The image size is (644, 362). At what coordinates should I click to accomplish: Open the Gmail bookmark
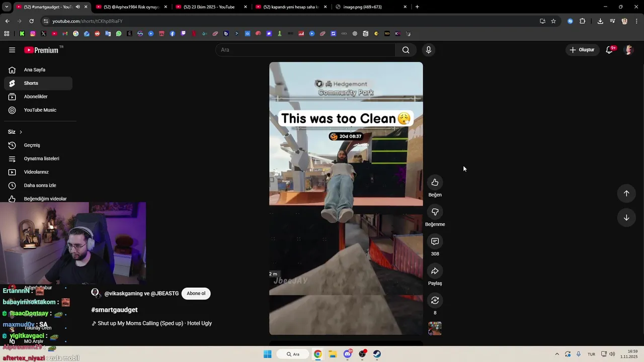(x=65, y=34)
